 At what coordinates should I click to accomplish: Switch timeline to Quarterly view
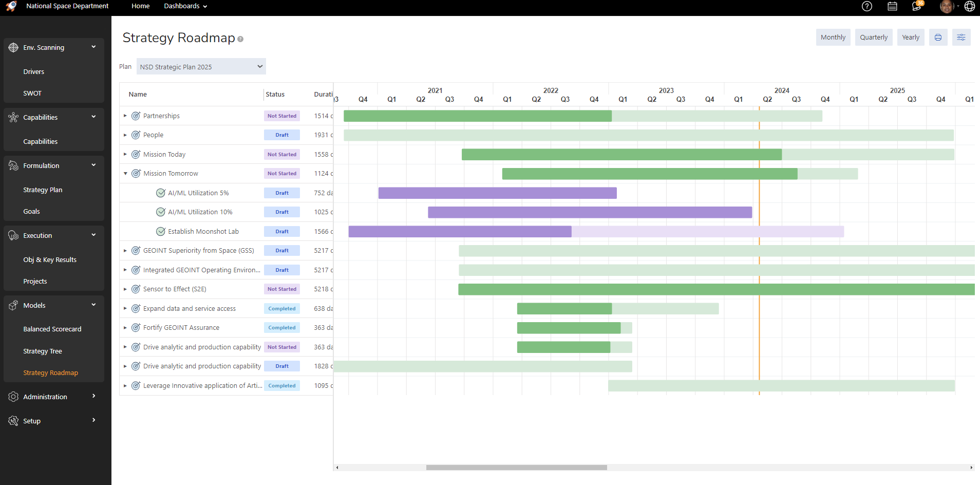point(873,37)
